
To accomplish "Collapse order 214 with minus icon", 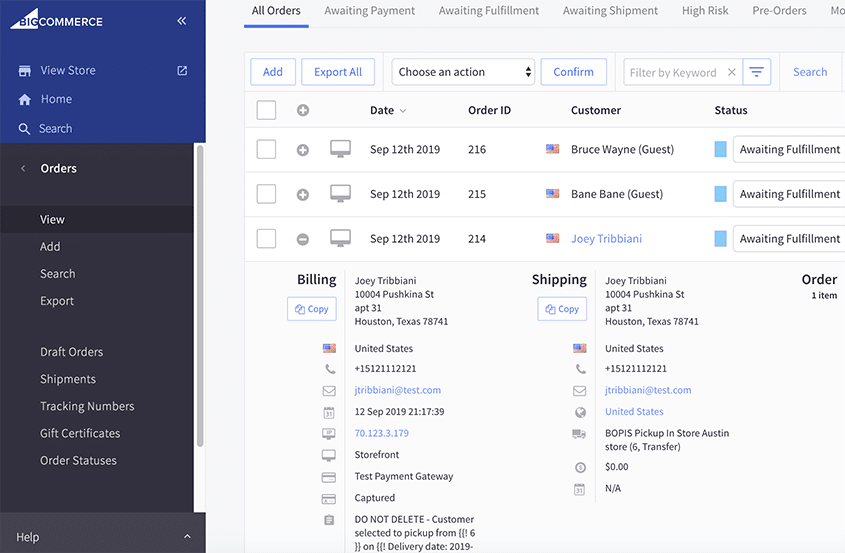I will point(303,240).
